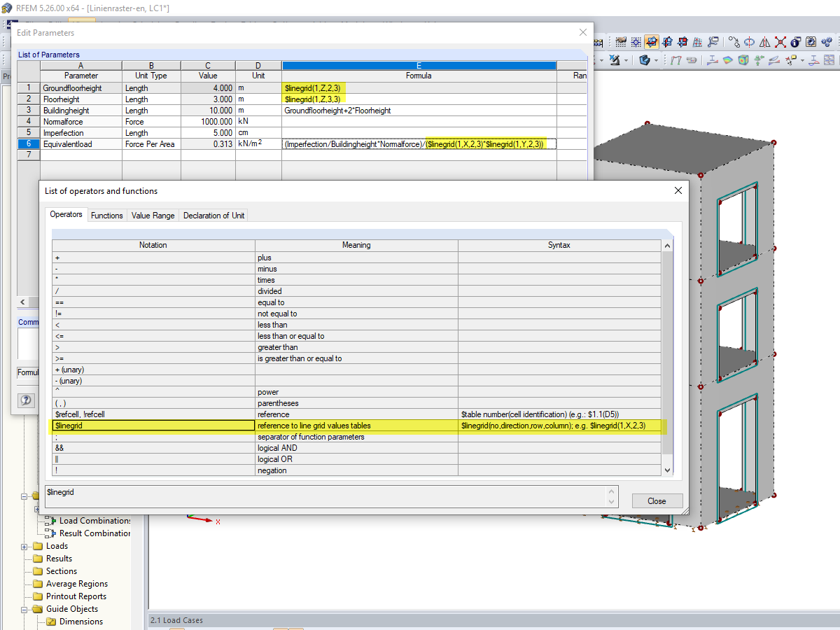Viewport: 840px width, 630px height.
Task: Select the mirror objects tool
Action: click(x=764, y=42)
